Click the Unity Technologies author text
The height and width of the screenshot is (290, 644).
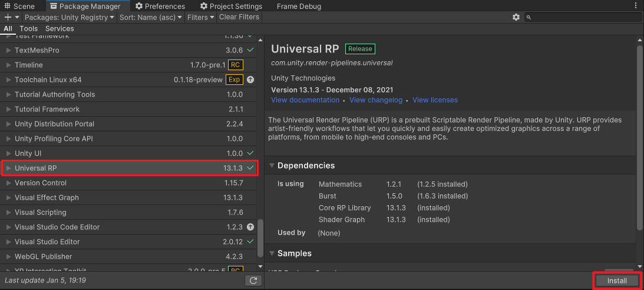[x=303, y=78]
